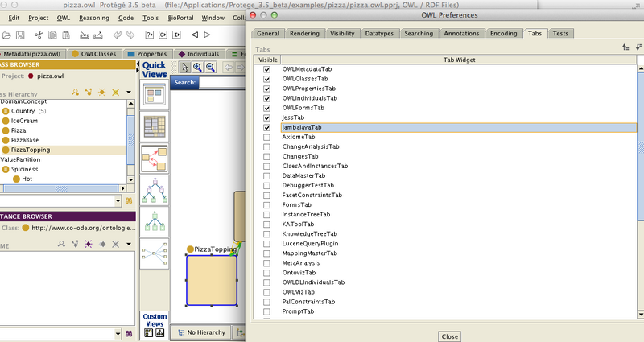The image size is (644, 342).
Task: Open the Reasoning menu
Action: pyautogui.click(x=94, y=18)
